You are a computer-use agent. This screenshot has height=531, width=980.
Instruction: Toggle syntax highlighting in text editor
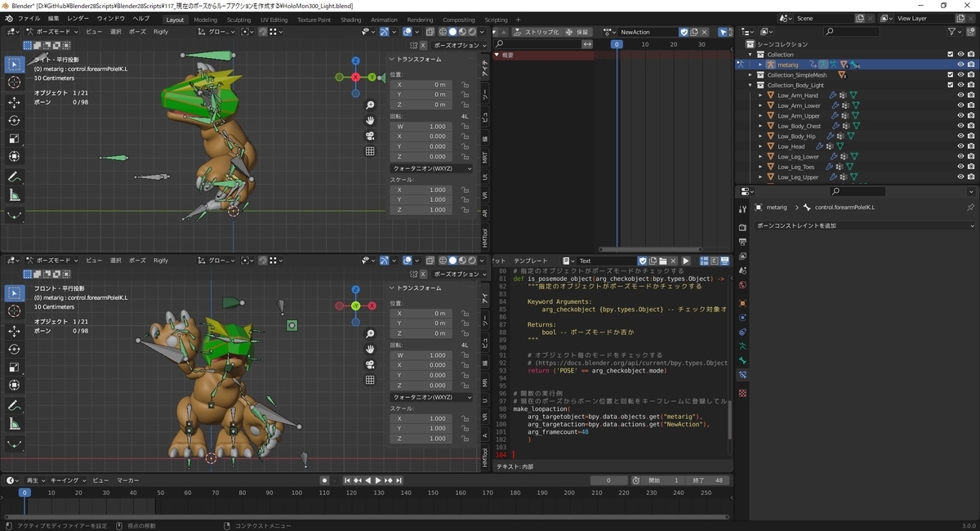point(724,261)
